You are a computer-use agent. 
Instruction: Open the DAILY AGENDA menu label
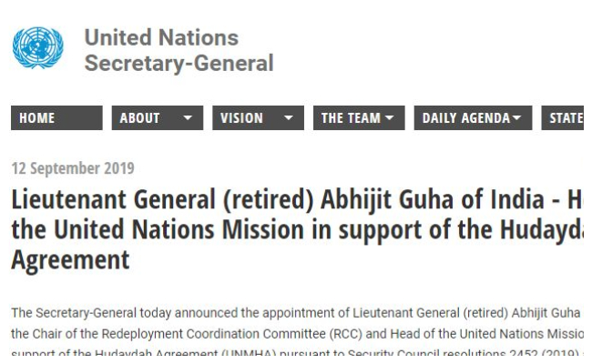(466, 118)
